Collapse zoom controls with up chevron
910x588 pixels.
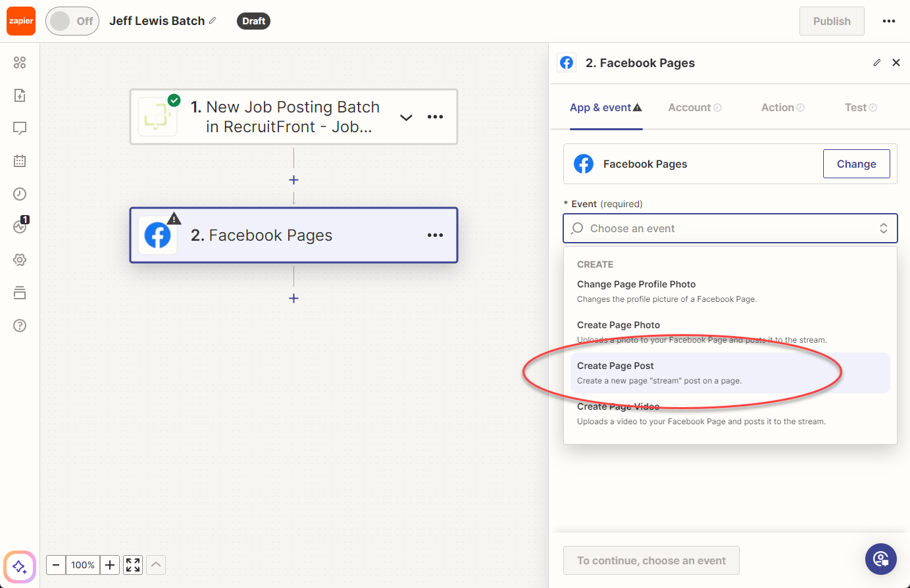click(x=156, y=565)
